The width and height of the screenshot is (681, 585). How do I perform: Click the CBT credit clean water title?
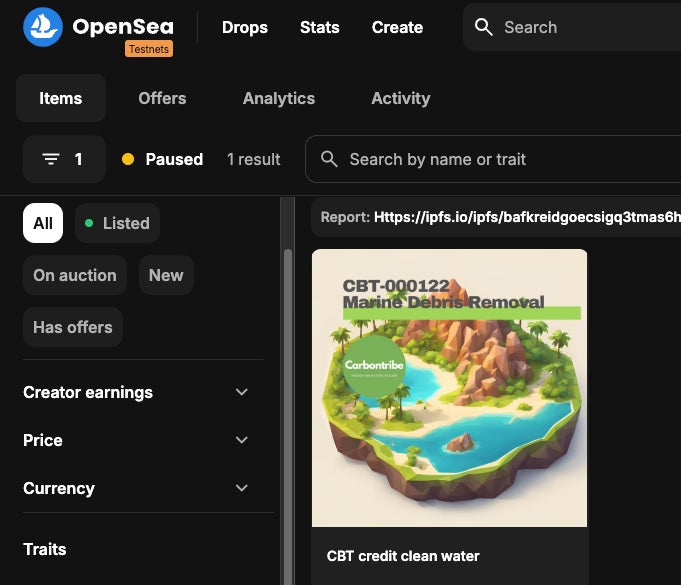coord(403,556)
